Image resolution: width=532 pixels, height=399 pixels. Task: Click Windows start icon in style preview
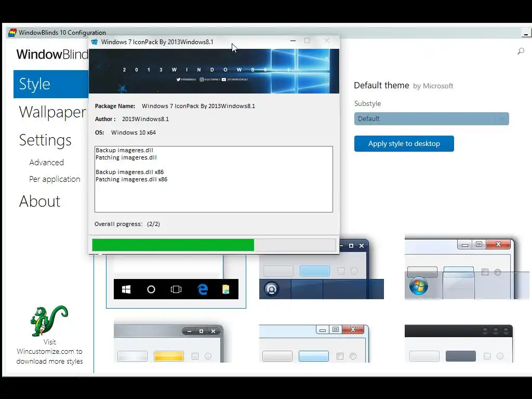click(126, 289)
